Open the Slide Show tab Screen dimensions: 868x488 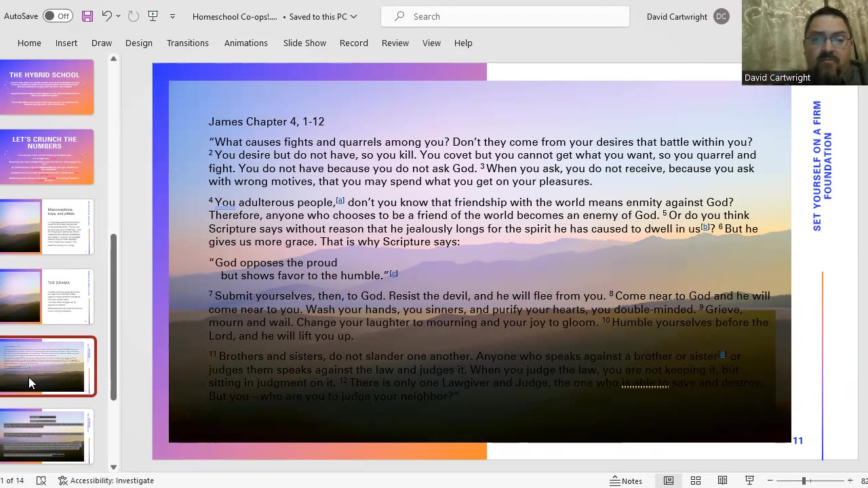click(304, 43)
